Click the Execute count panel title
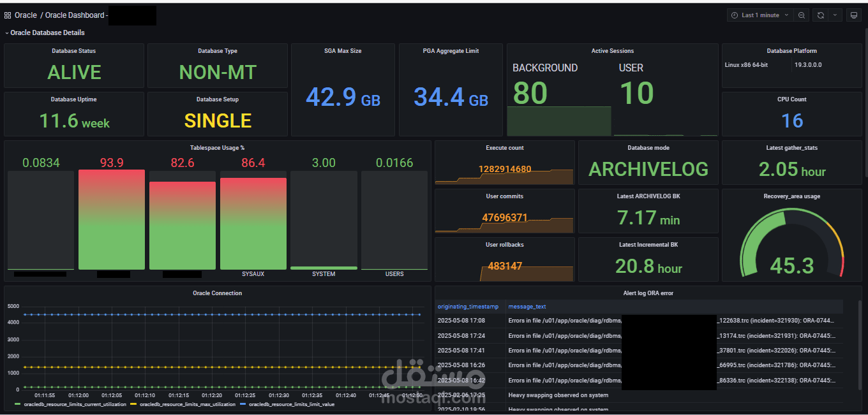The width and height of the screenshot is (868, 415). (505, 148)
